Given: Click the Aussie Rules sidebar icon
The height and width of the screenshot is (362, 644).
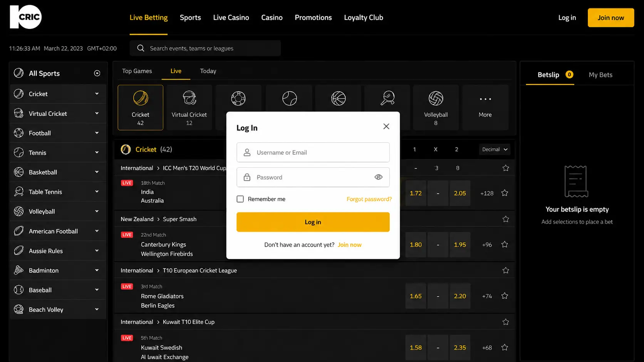Looking at the screenshot, I should tap(18, 250).
